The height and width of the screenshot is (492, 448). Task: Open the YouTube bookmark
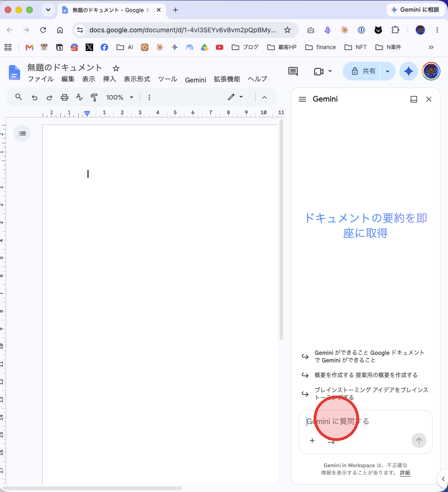[x=219, y=47]
